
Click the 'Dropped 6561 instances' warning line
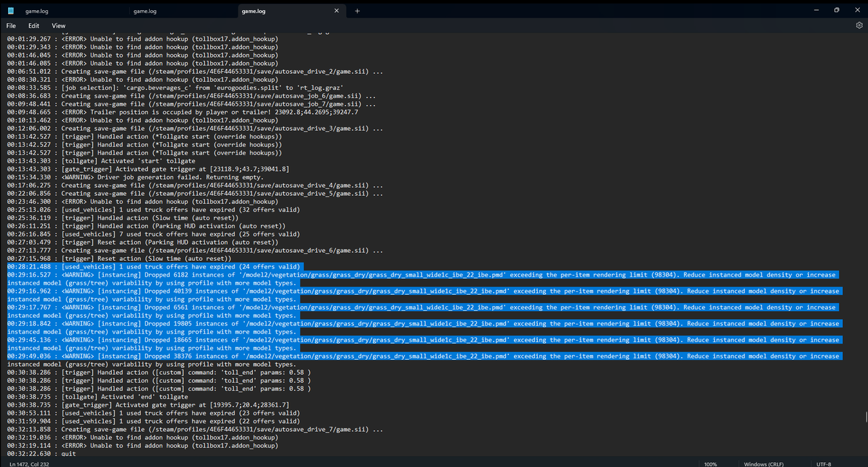click(x=425, y=311)
